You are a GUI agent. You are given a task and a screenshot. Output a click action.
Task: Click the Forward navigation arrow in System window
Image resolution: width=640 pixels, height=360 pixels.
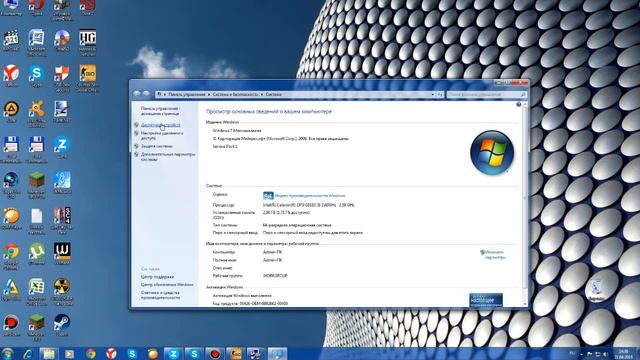[x=146, y=94]
